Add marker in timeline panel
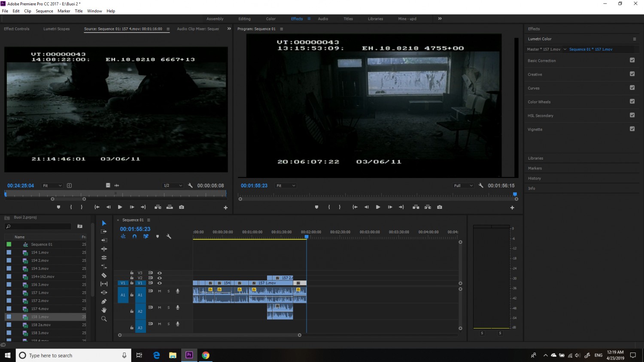The height and width of the screenshot is (362, 644). (158, 236)
